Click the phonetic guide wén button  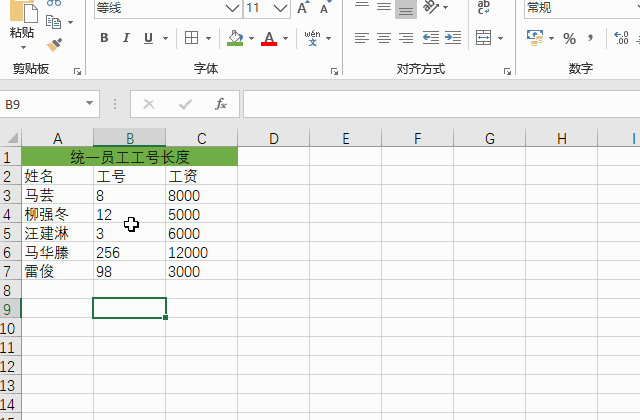[x=313, y=39]
